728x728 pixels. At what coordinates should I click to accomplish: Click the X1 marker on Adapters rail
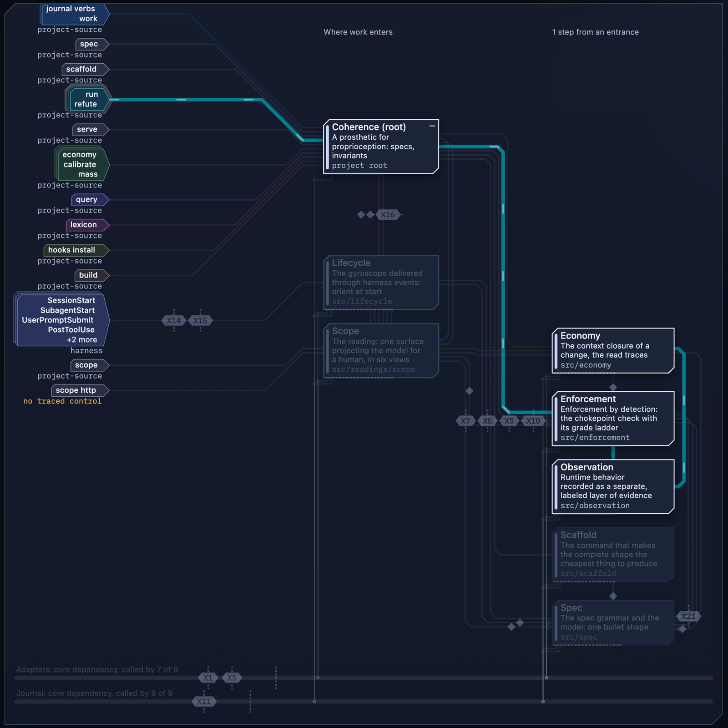(x=208, y=677)
